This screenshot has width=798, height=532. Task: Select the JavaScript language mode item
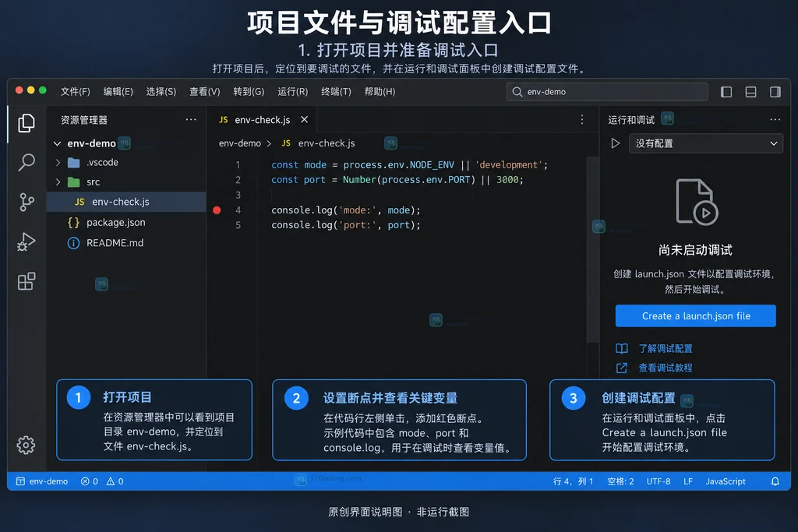click(x=726, y=481)
